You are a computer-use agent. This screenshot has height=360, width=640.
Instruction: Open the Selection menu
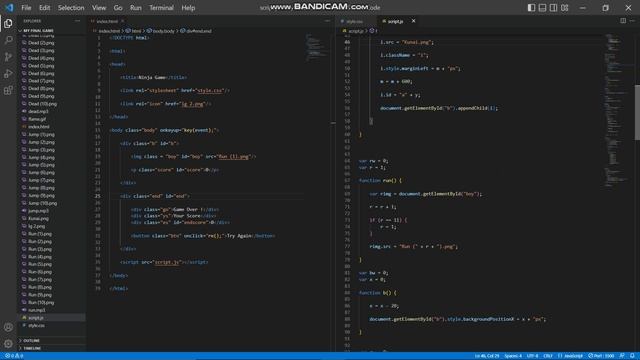pos(71,8)
